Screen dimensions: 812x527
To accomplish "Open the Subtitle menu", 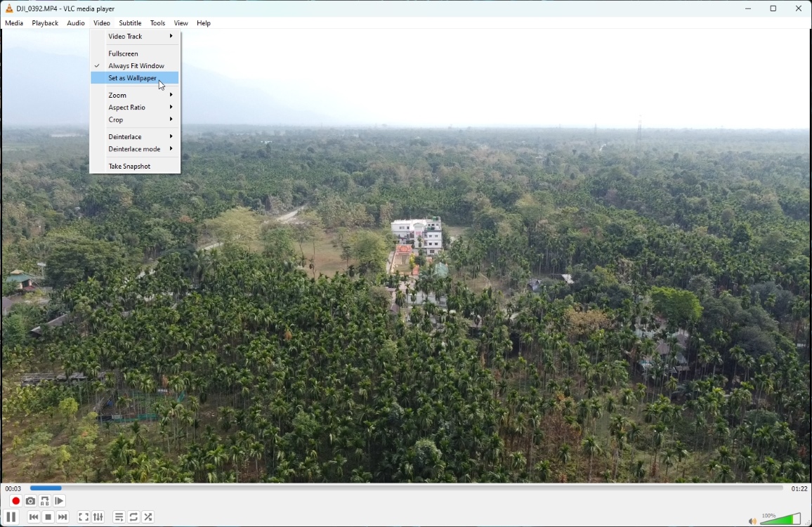I will point(130,23).
